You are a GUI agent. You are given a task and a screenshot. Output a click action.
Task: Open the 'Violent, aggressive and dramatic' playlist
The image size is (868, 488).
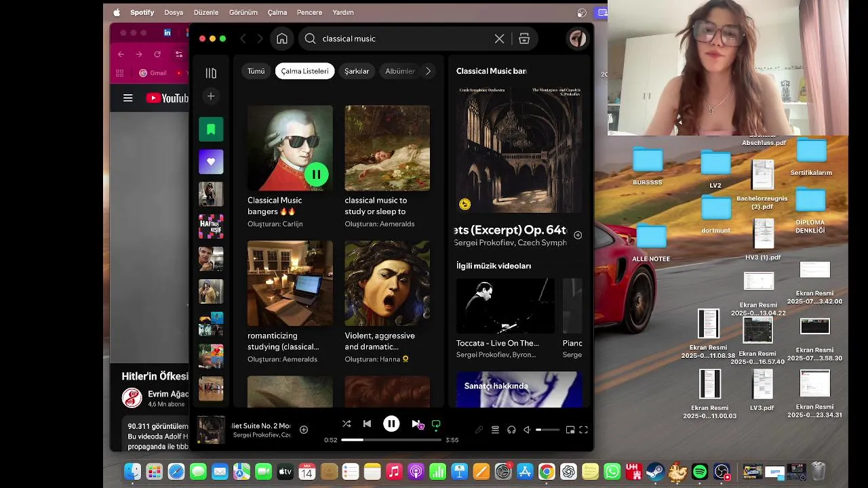pyautogui.click(x=387, y=283)
